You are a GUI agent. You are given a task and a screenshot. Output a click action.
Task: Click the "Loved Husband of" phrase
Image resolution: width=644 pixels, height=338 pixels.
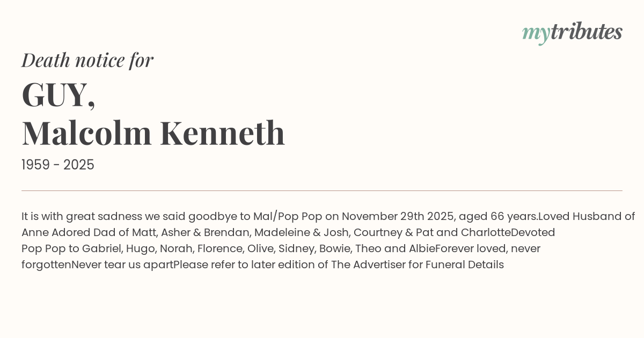click(x=587, y=217)
